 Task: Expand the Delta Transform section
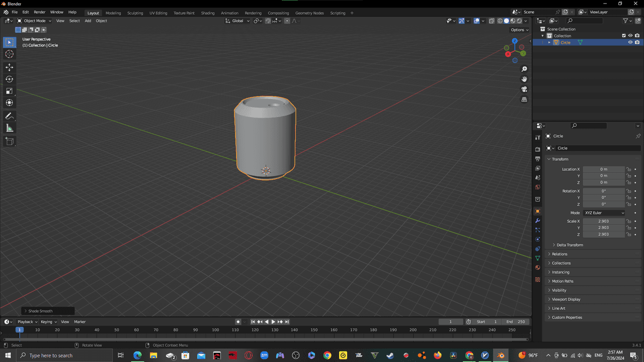570,245
